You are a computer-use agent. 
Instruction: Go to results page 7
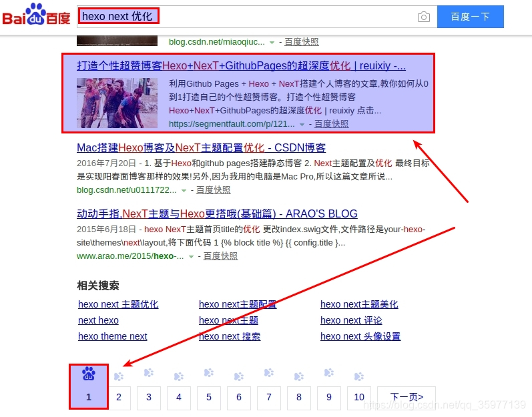(269, 398)
